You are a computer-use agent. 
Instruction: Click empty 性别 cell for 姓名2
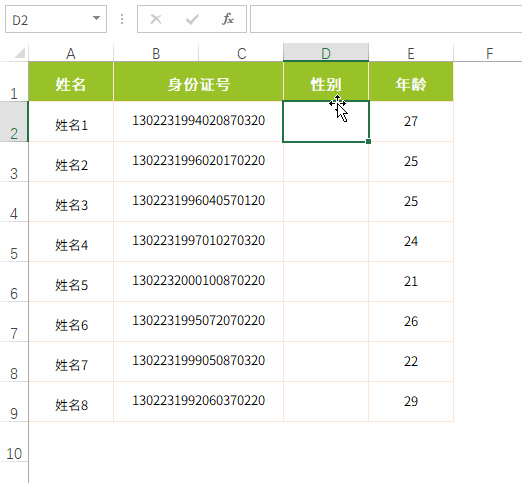[x=326, y=162]
